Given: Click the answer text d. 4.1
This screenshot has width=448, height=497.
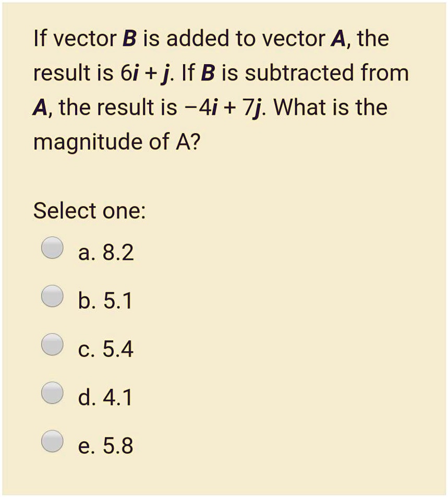Looking at the screenshot, I should (x=105, y=397).
